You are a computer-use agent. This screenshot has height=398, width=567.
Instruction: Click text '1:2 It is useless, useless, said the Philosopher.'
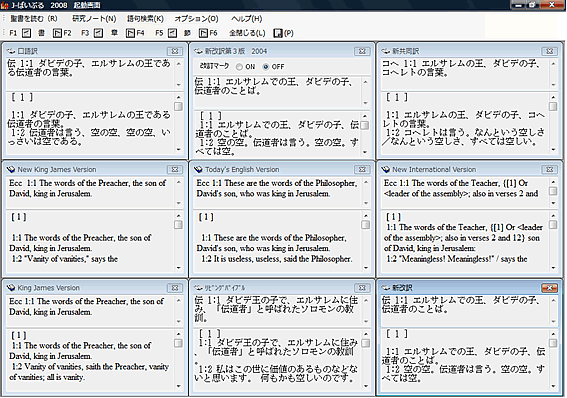coord(276,259)
